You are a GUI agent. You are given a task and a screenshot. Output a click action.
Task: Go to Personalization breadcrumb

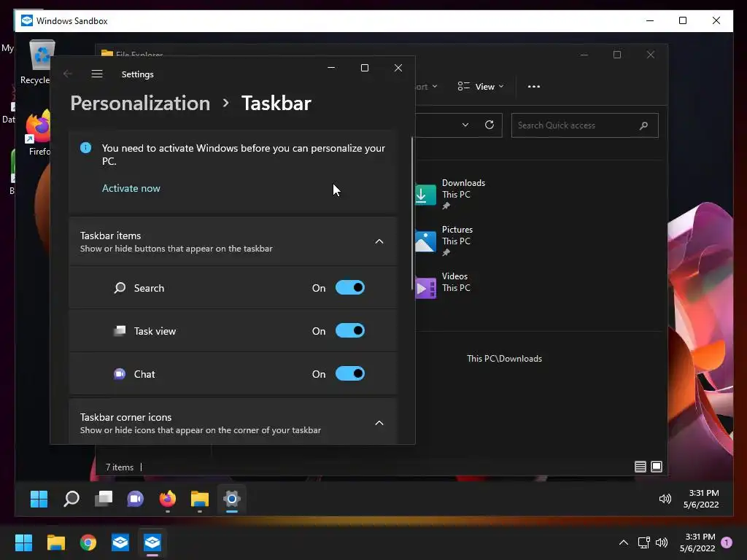(140, 104)
